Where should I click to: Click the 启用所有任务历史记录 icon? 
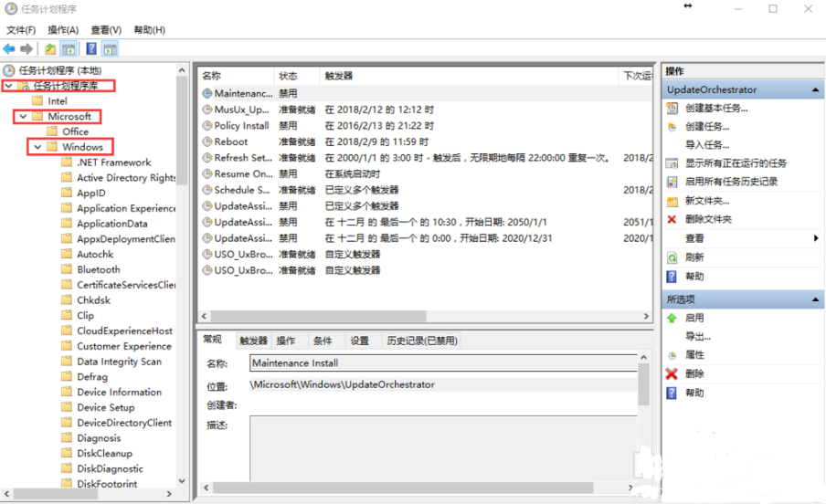click(x=672, y=183)
